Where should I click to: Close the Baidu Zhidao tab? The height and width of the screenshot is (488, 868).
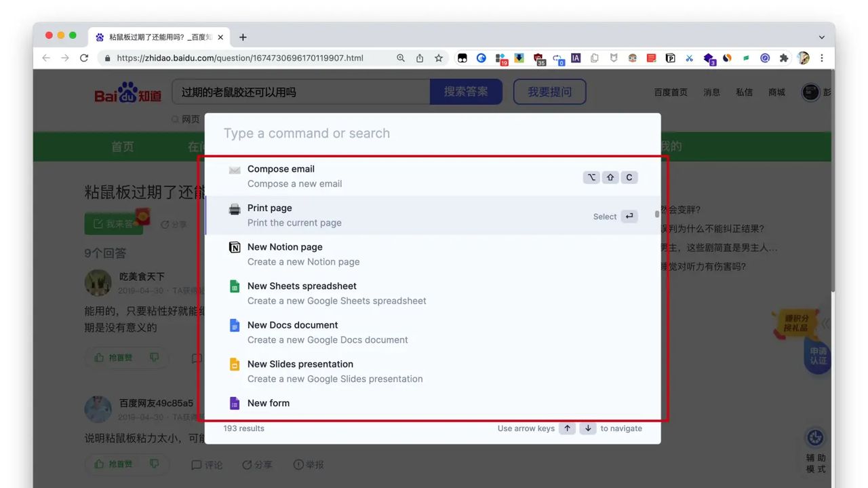tap(220, 37)
